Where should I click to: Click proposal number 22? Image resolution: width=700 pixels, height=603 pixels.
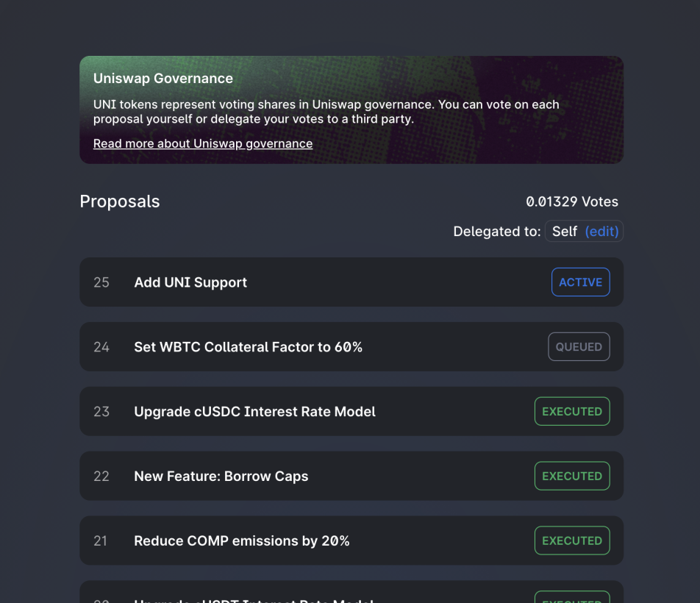101,477
